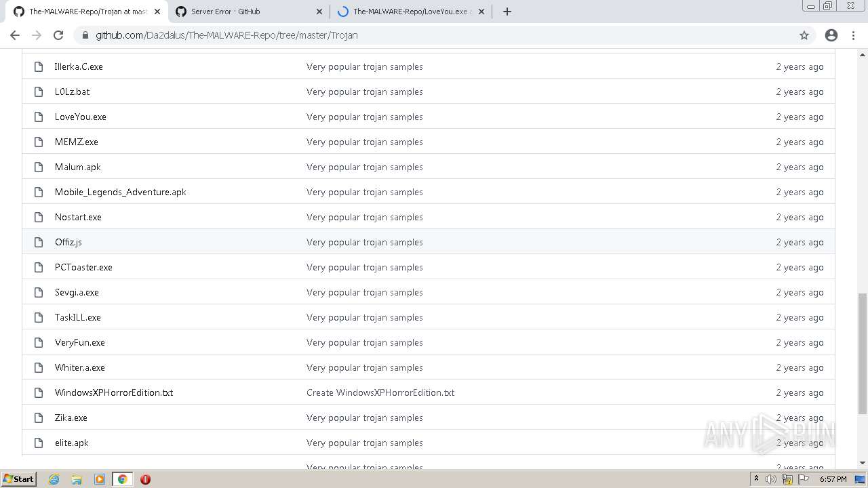Click the file icon beside elite.apk
This screenshot has width=868, height=488.
click(39, 443)
